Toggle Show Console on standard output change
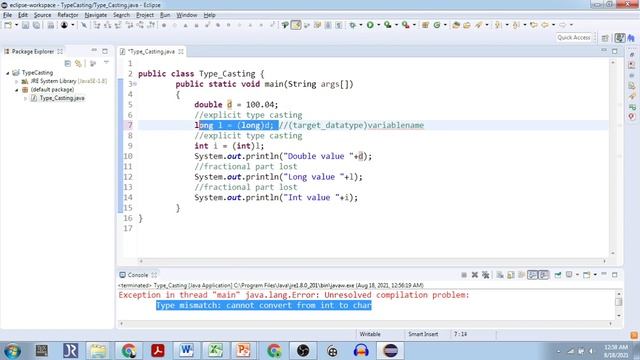The height and width of the screenshot is (360, 640). [x=532, y=275]
